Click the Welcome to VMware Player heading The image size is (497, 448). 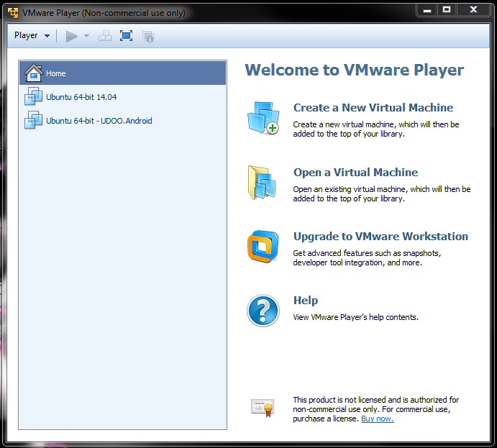click(x=354, y=70)
